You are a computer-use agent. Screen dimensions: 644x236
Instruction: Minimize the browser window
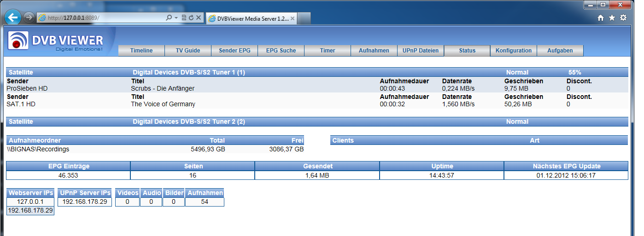click(x=591, y=5)
